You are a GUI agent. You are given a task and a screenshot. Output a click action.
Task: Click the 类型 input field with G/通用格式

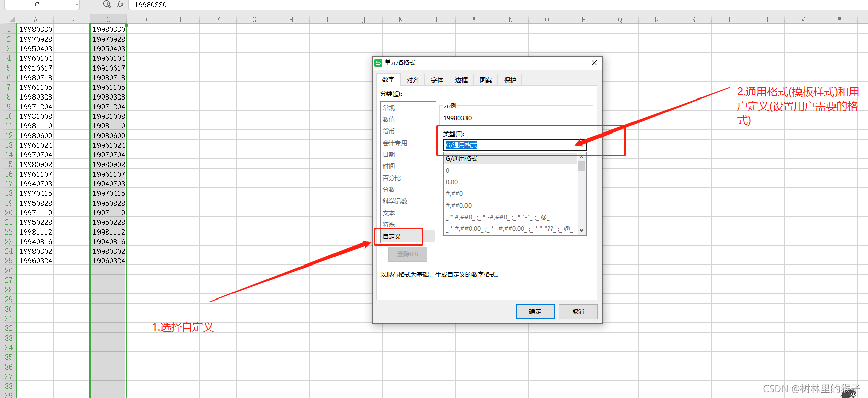pyautogui.click(x=515, y=145)
